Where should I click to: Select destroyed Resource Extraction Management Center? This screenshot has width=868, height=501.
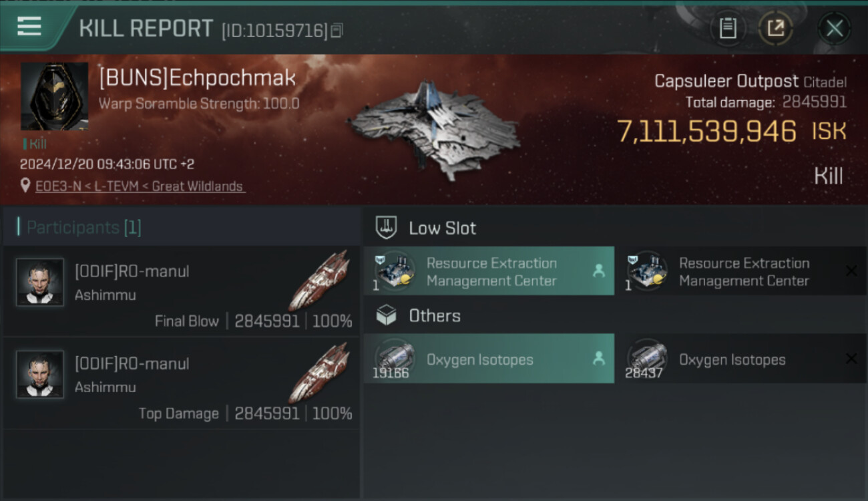(x=742, y=271)
